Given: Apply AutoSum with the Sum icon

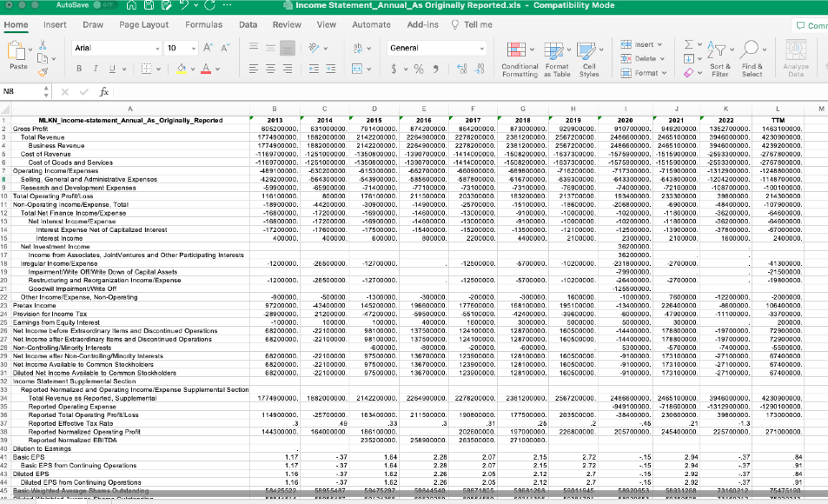Looking at the screenshot, I should pyautogui.click(x=689, y=43).
